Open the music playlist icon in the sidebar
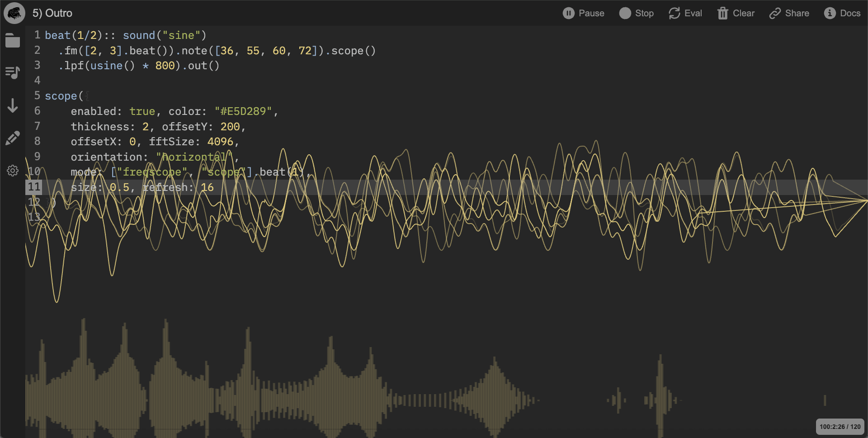 click(x=13, y=72)
